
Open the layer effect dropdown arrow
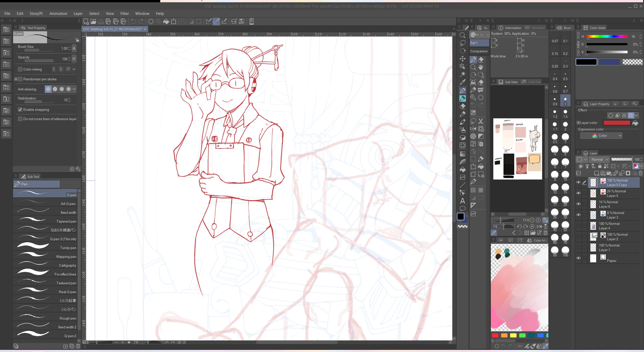coord(636,115)
